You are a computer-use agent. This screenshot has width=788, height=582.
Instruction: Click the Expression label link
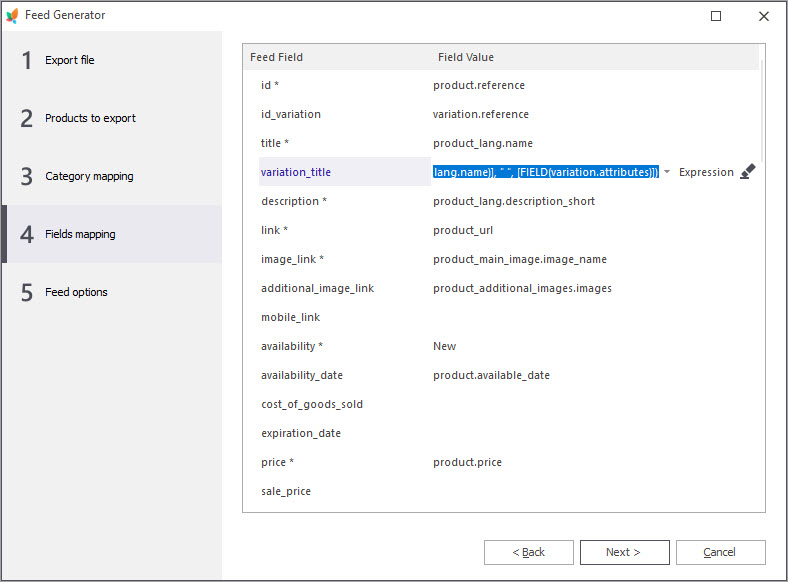click(x=706, y=172)
